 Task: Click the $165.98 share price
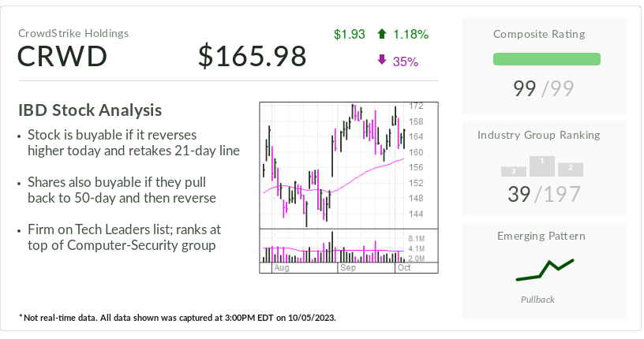[x=252, y=57]
